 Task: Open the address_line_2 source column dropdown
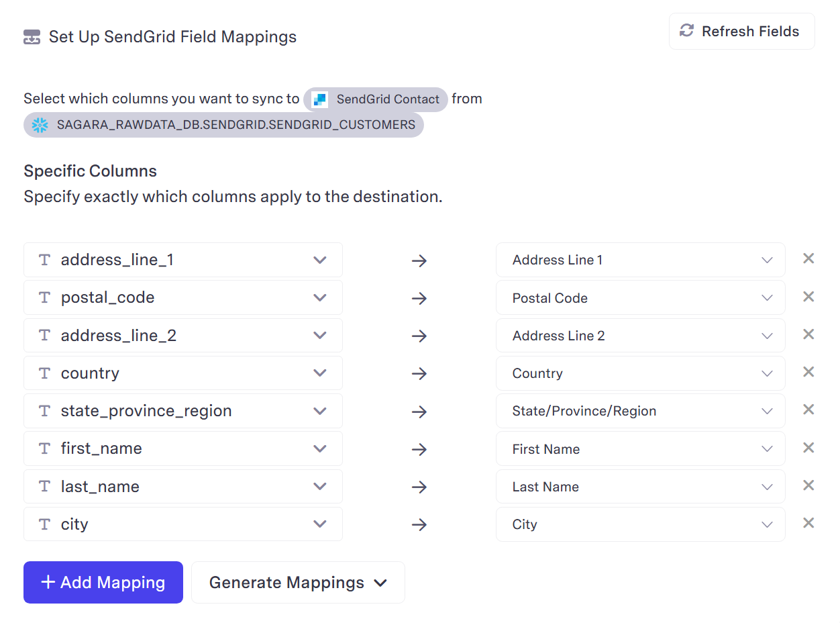click(x=183, y=335)
